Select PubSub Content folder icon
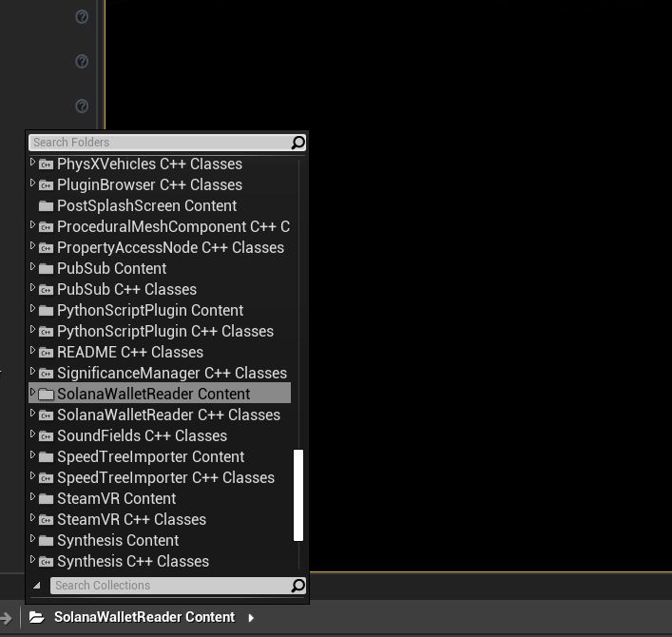 (x=46, y=269)
